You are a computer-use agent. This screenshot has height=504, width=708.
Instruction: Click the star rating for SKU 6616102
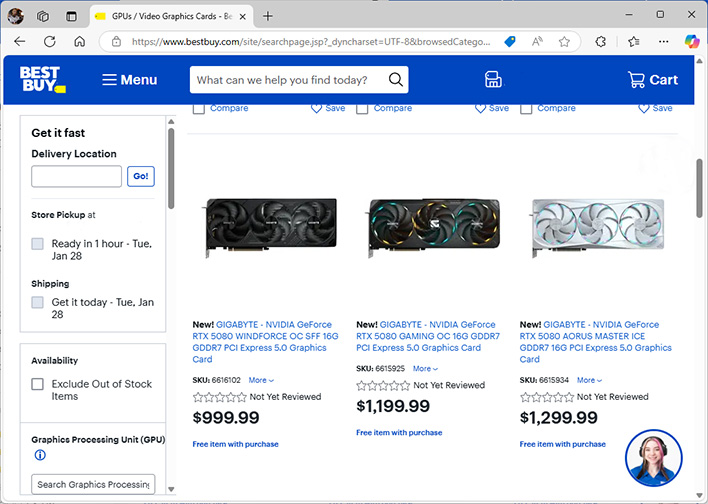click(x=219, y=397)
